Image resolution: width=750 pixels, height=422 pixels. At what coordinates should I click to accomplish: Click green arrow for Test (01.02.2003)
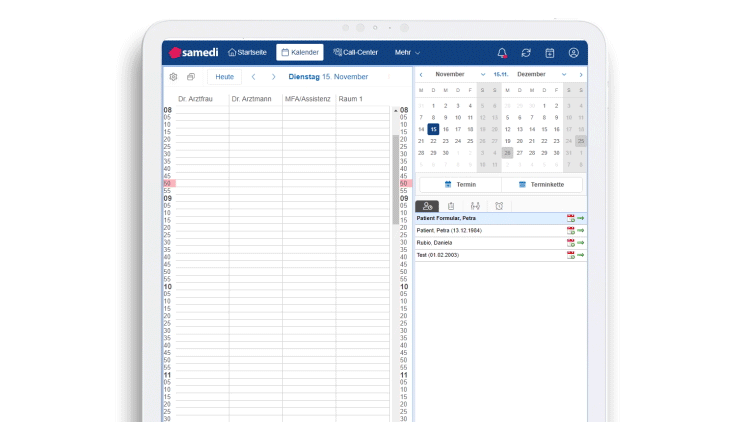pos(581,255)
